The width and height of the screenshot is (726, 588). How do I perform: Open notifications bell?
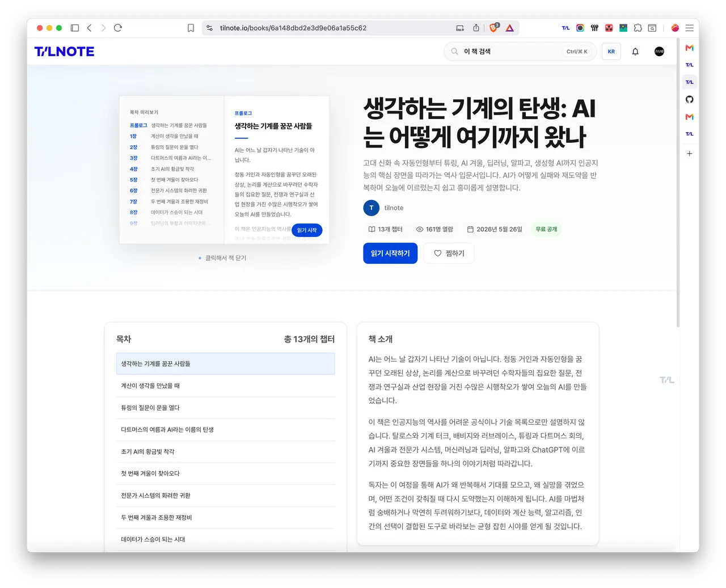tap(635, 52)
